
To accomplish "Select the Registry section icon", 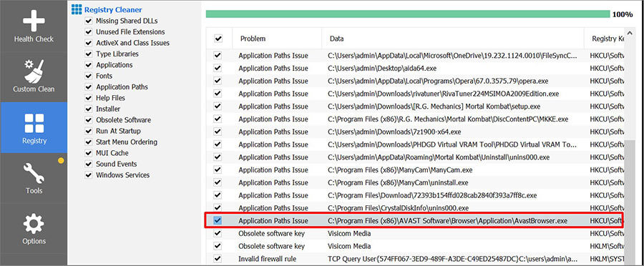I will tap(34, 123).
